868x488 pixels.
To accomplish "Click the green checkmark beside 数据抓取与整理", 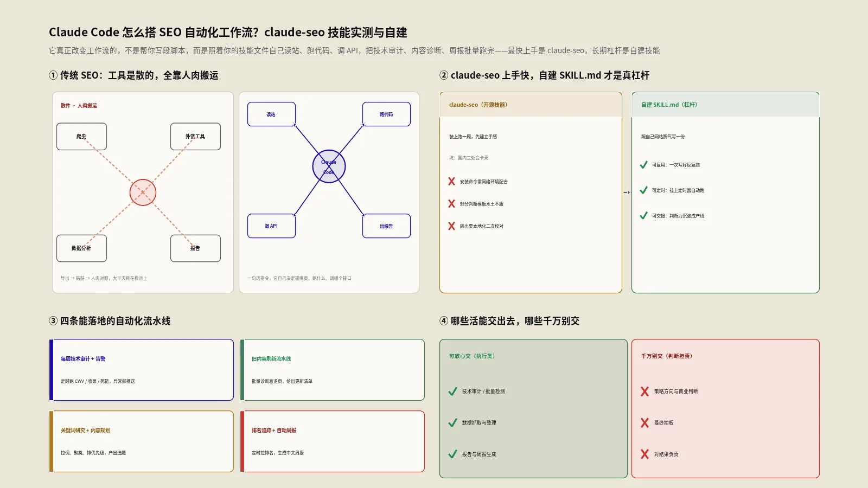I will coord(452,423).
